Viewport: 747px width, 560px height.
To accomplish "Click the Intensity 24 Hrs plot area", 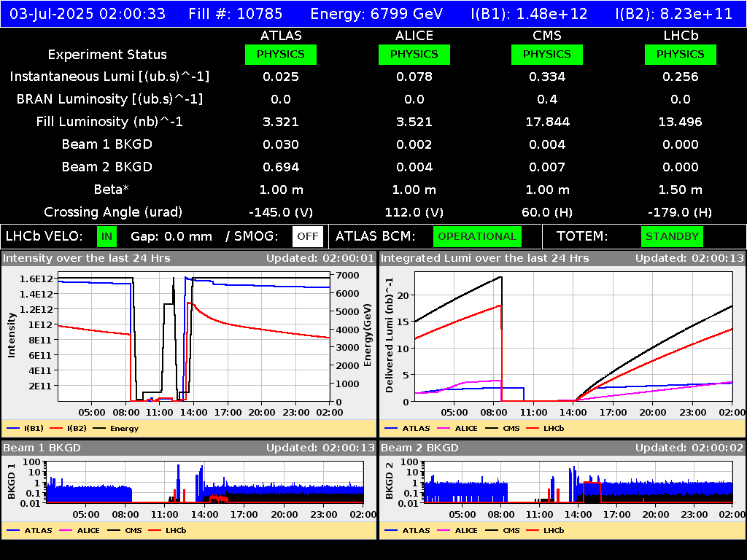I will tap(194, 337).
